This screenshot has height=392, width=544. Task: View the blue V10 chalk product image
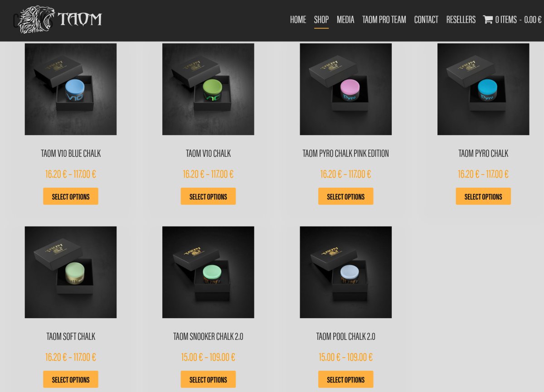(71, 89)
